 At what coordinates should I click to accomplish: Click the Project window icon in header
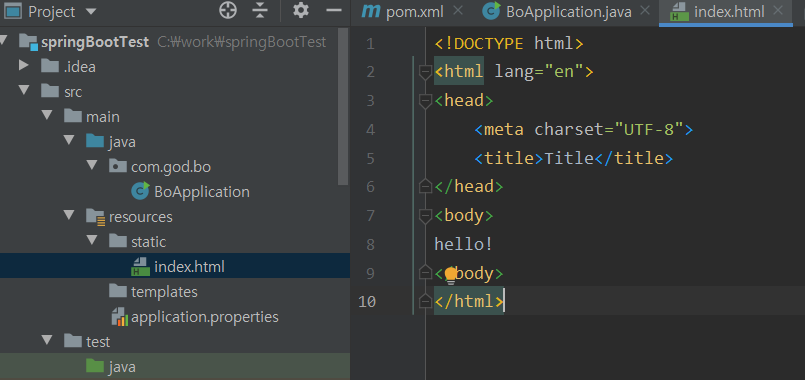pyautogui.click(x=12, y=11)
